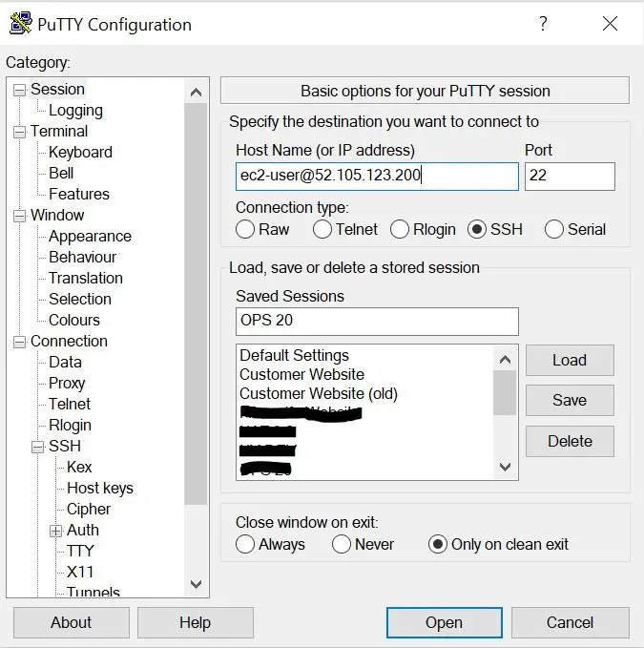Click category tree scroll down arrow
Viewport: 644px width, 648px height.
pos(196,584)
